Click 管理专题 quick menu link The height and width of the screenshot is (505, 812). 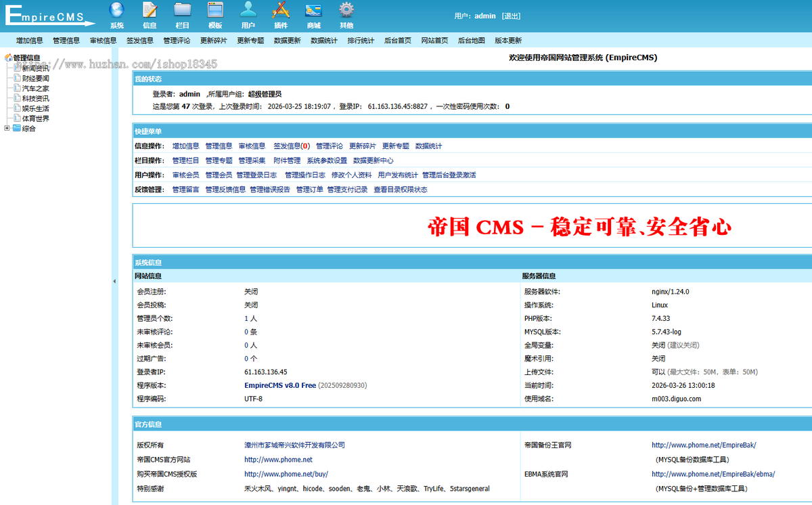(x=219, y=160)
